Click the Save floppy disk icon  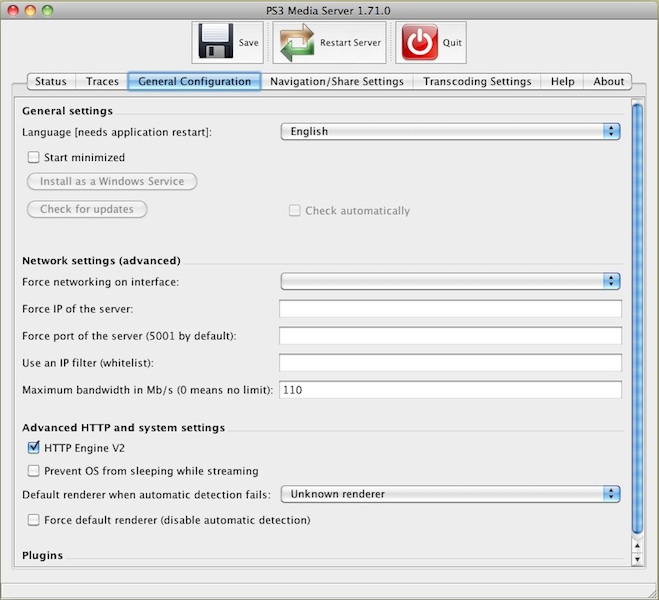(216, 43)
